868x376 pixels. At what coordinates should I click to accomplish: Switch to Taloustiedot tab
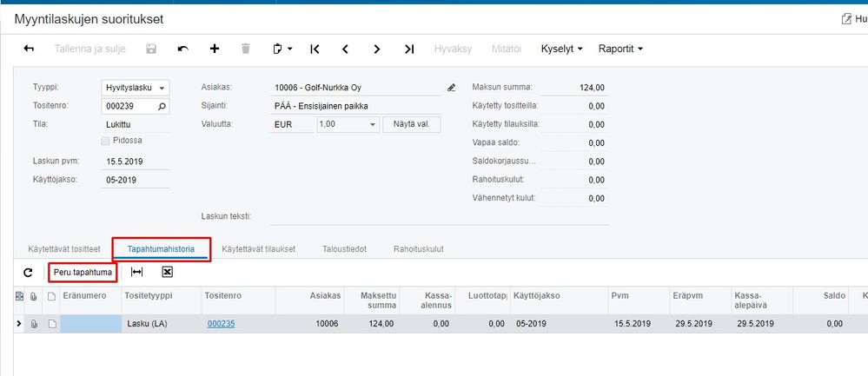pos(344,249)
